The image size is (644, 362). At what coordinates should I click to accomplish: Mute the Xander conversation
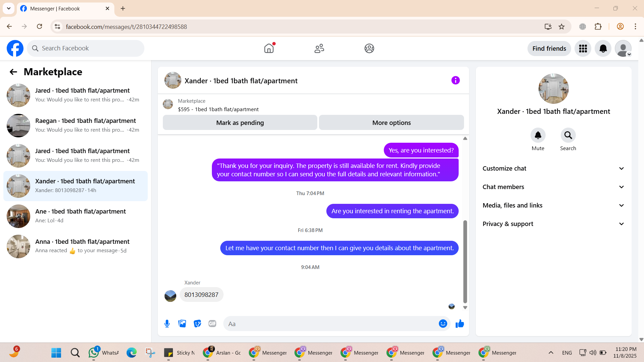click(538, 135)
